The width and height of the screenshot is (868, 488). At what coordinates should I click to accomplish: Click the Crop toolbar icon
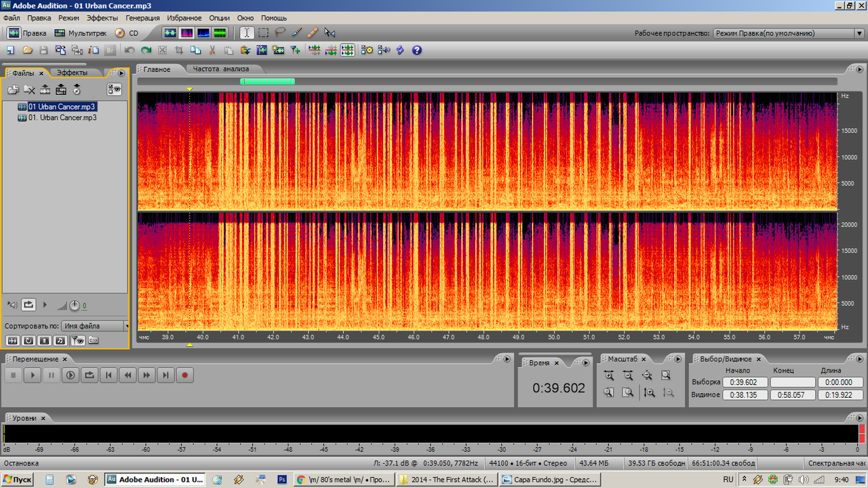(179, 50)
